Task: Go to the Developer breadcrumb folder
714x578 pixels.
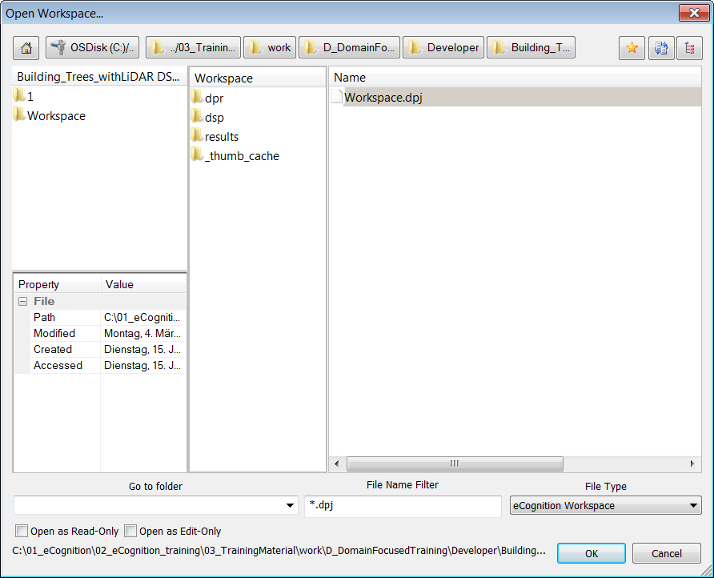Action: click(444, 48)
